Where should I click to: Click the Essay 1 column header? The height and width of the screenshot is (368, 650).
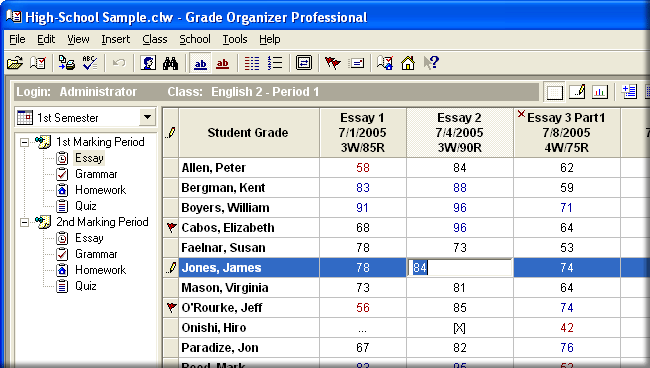click(x=363, y=133)
